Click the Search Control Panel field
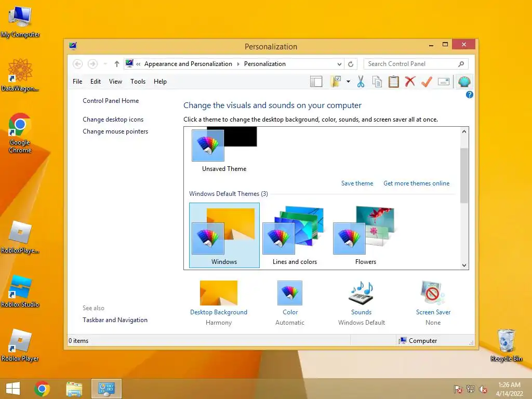 click(416, 64)
